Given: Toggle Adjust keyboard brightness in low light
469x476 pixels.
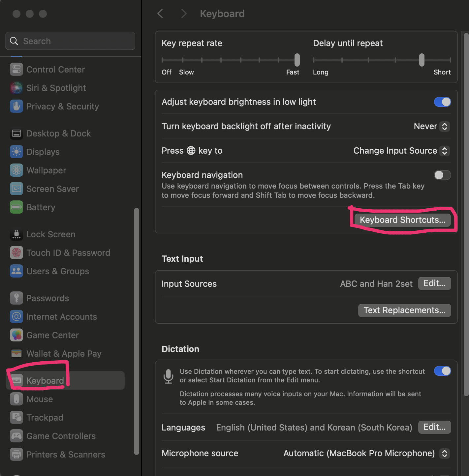Looking at the screenshot, I should (442, 102).
